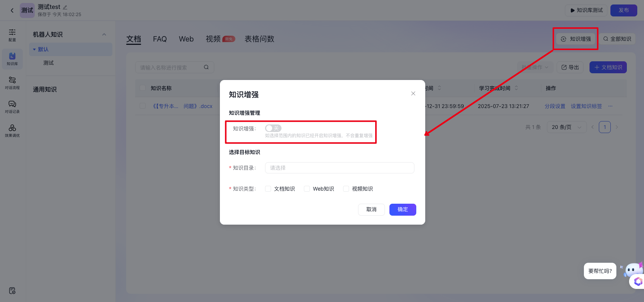Open the 配置 settings sidebar icon
Image resolution: width=644 pixels, height=302 pixels.
(12, 35)
